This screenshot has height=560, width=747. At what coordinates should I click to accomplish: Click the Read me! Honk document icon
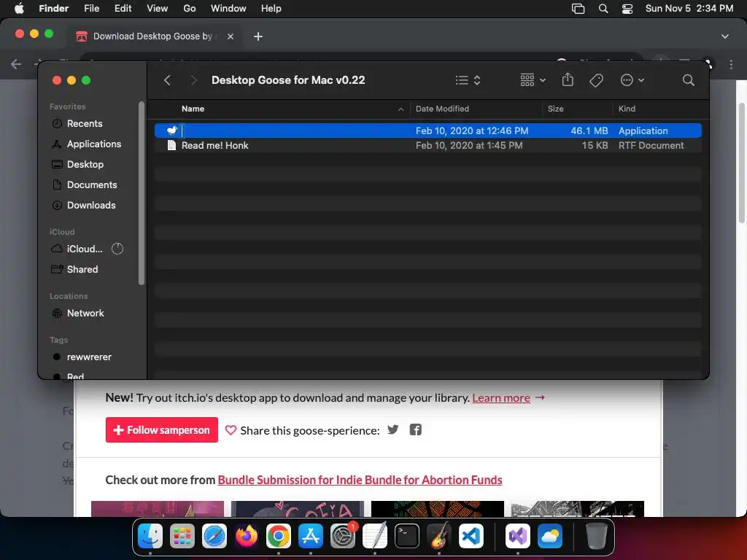[x=171, y=145]
